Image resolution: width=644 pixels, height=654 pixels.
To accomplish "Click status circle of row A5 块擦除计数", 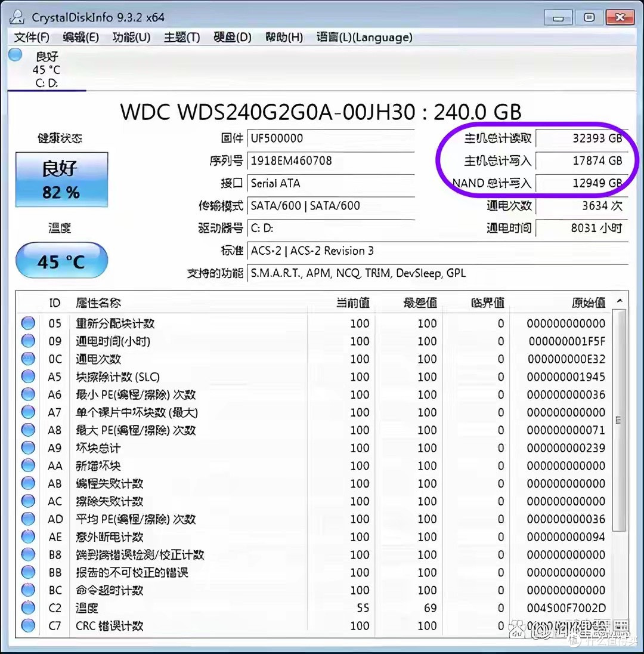I will click(28, 377).
